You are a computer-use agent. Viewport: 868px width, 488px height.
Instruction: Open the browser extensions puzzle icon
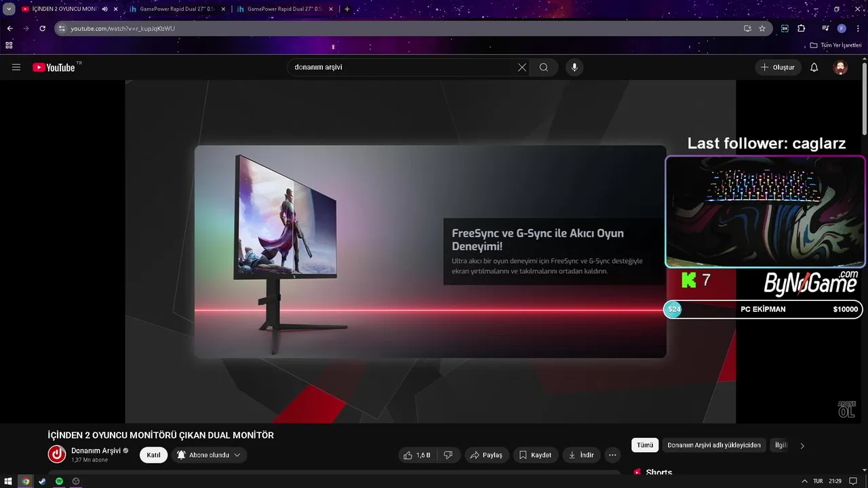(801, 28)
